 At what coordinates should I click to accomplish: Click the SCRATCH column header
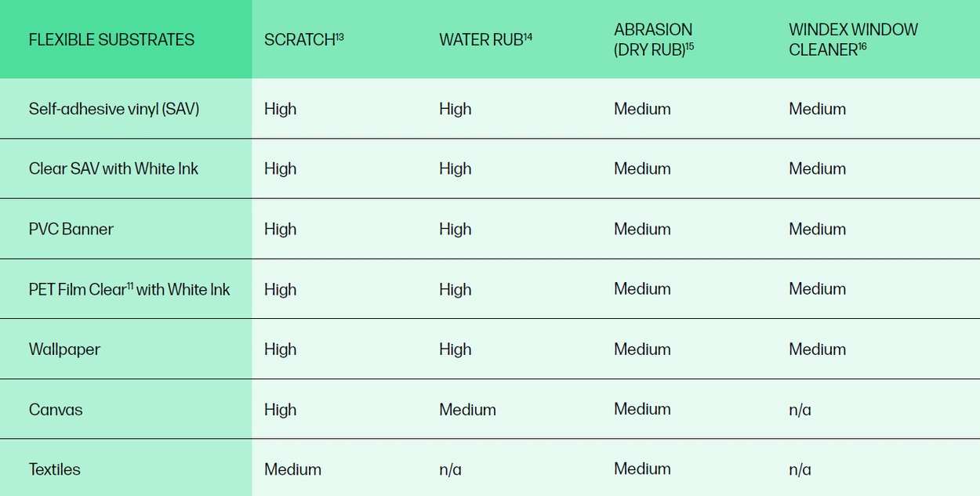[x=299, y=41]
